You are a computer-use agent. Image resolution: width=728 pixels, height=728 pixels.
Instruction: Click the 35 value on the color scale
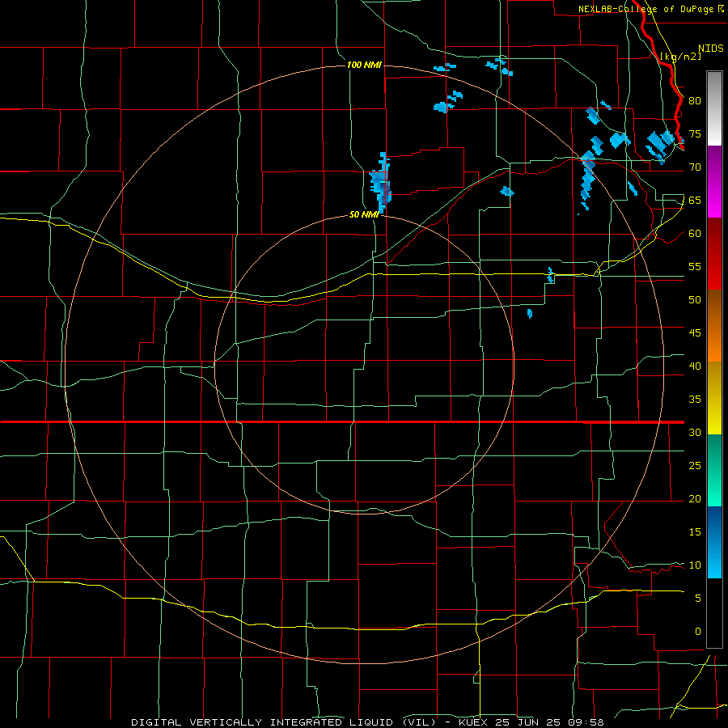click(695, 400)
